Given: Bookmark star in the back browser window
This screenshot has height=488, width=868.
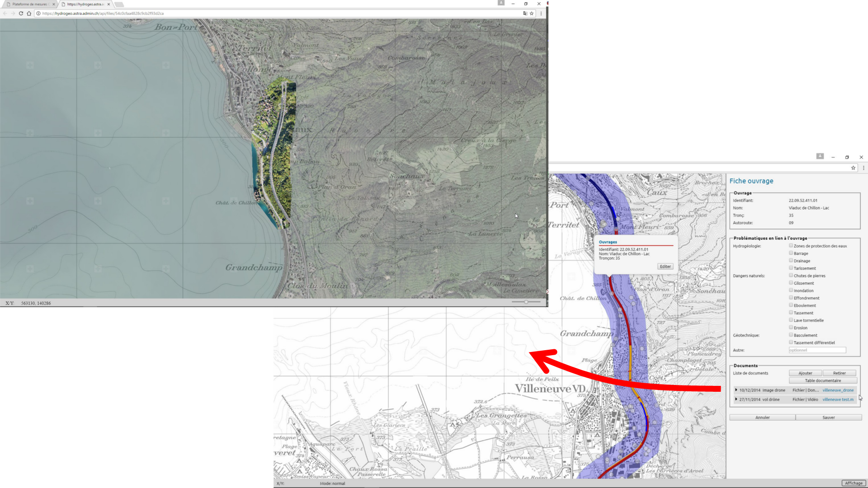Looking at the screenshot, I should click(853, 168).
